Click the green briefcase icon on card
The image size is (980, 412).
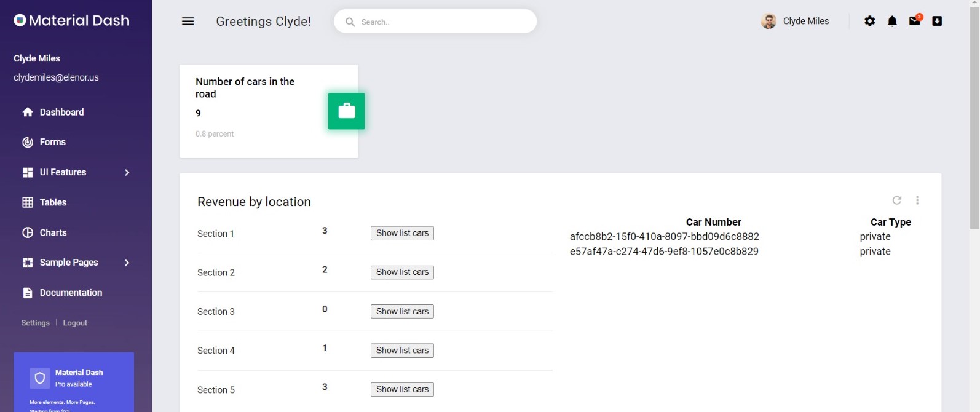click(x=346, y=111)
